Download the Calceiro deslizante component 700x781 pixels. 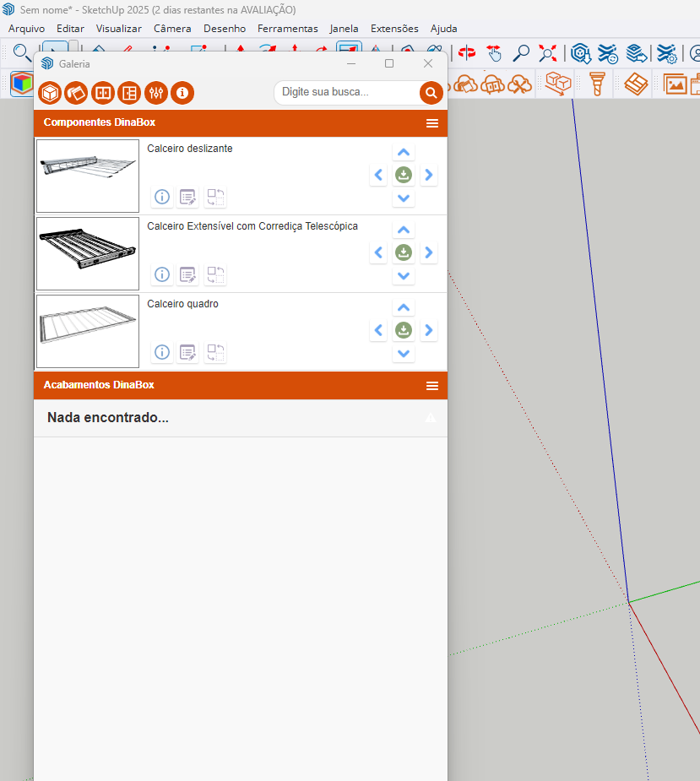(404, 175)
